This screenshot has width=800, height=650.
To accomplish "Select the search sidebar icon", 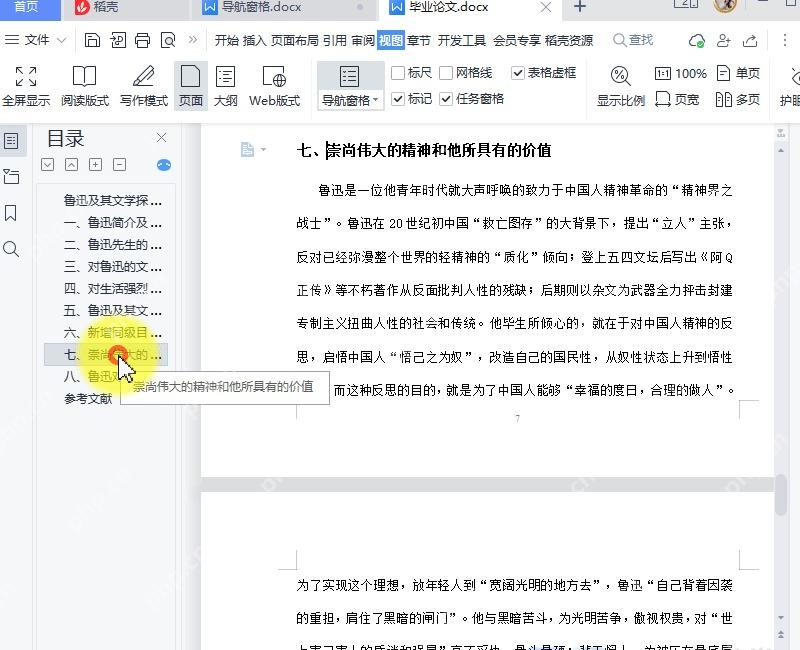I will [11, 249].
